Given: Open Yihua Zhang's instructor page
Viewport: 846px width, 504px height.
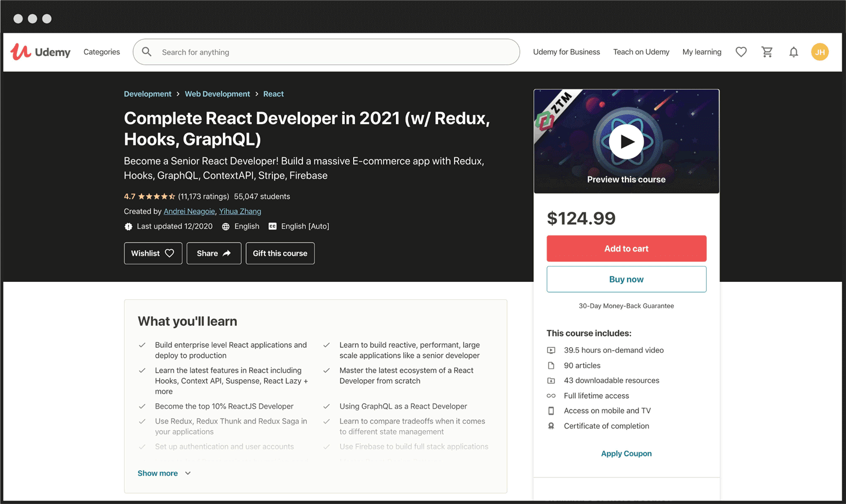Looking at the screenshot, I should (240, 211).
